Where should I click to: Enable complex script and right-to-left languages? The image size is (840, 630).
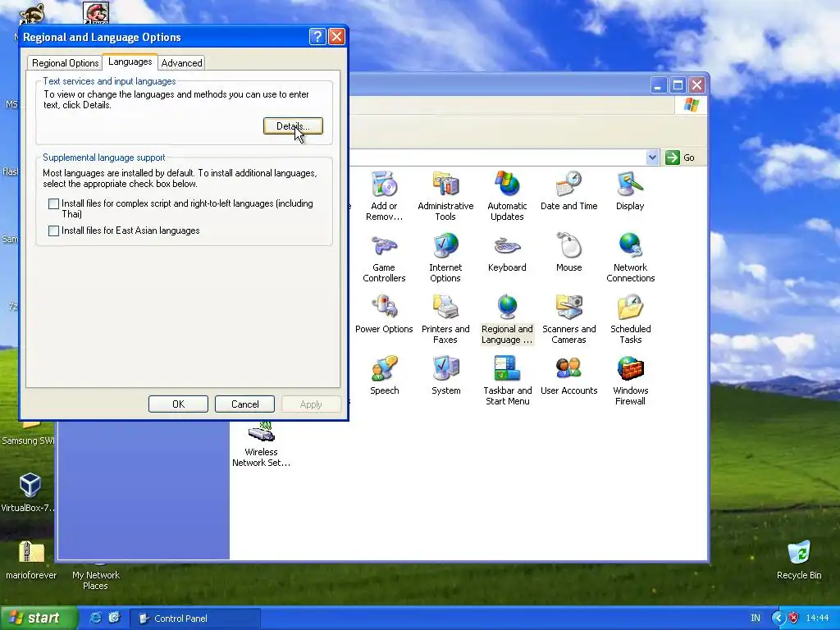tap(53, 203)
